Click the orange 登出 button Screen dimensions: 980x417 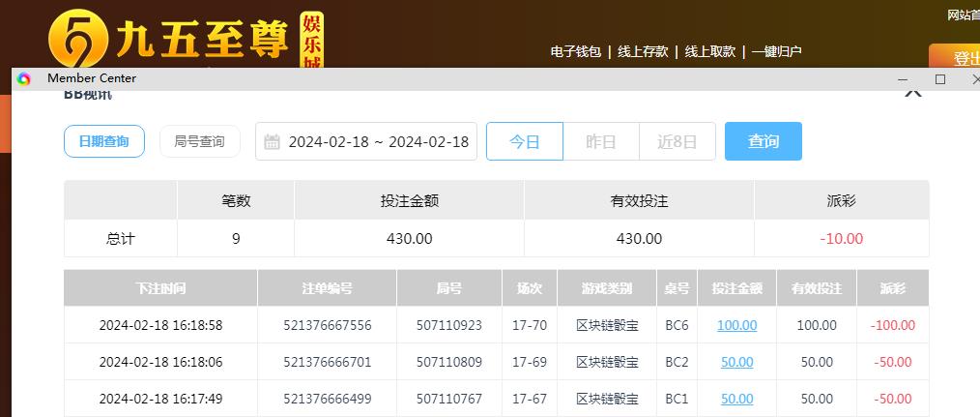tap(954, 56)
